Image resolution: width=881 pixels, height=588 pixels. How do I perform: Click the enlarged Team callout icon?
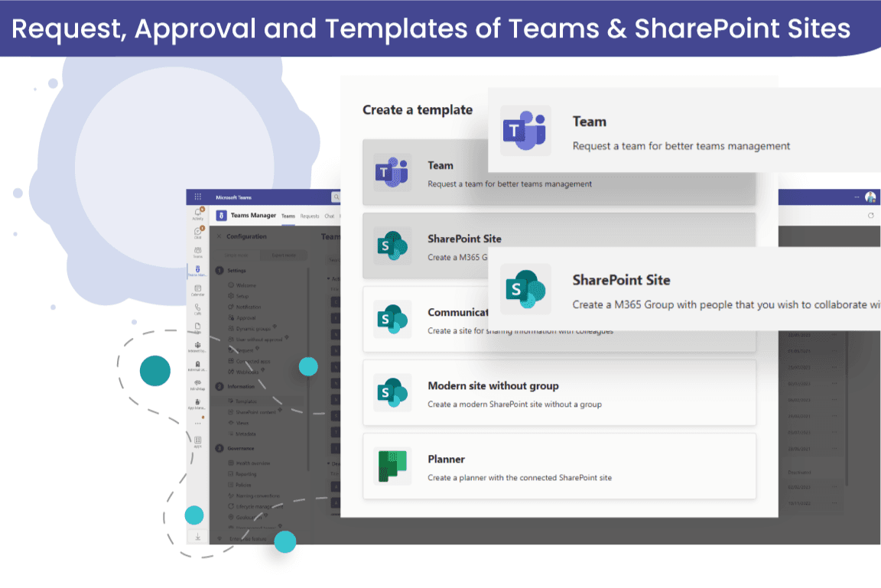click(x=525, y=131)
